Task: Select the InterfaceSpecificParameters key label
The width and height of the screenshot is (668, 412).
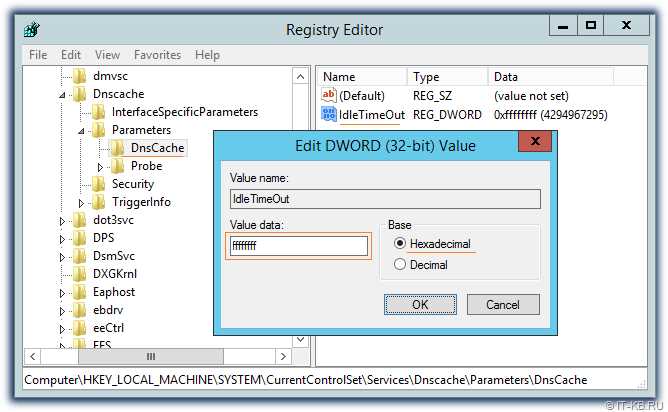Action: pos(185,112)
